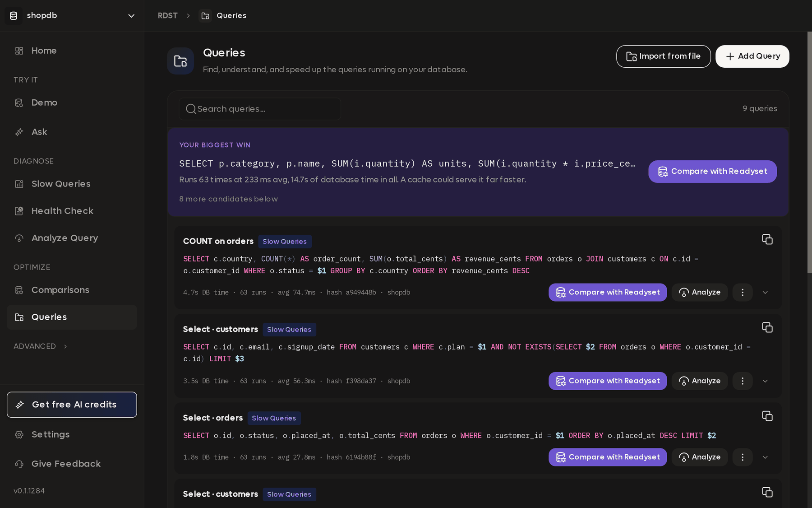Viewport: 812px width, 508px height.
Task: Open Settings in the sidebar
Action: point(72,434)
